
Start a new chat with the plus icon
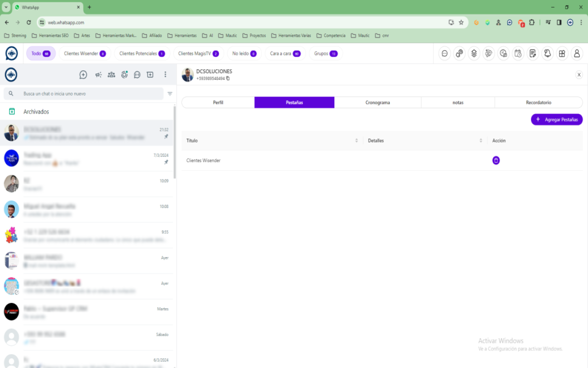coord(83,75)
